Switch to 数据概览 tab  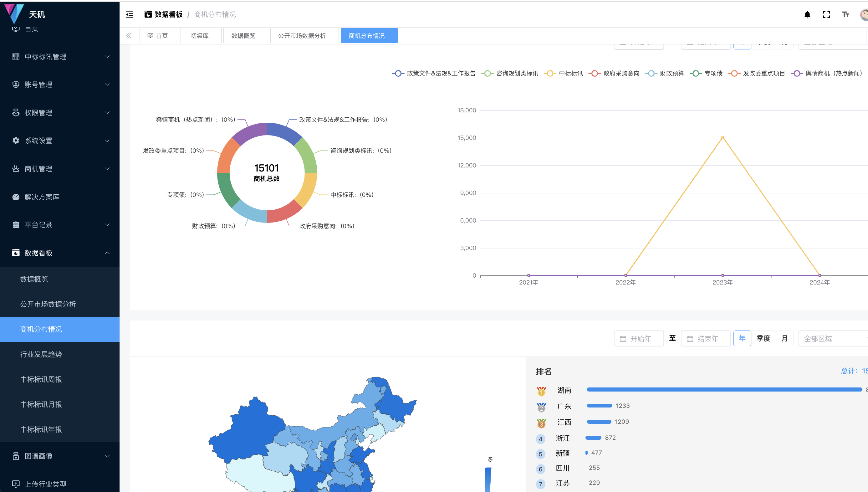pos(246,35)
